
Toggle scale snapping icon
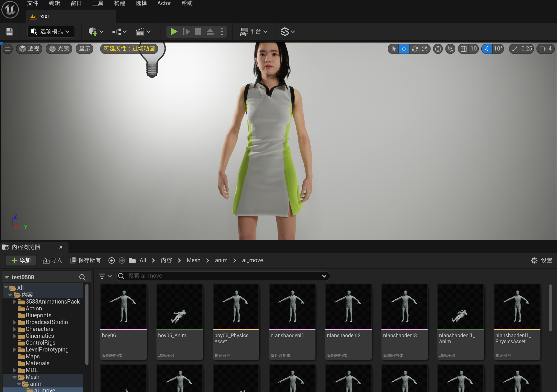click(x=514, y=49)
